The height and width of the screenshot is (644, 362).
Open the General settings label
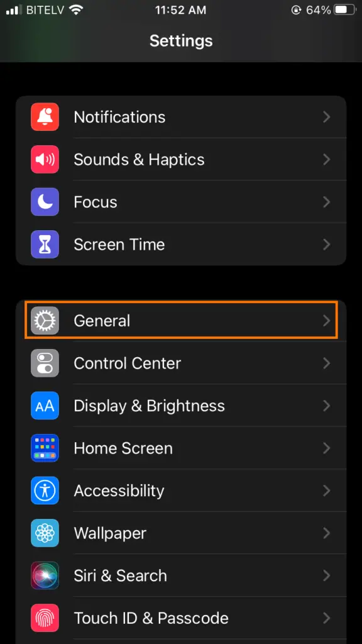click(x=102, y=321)
